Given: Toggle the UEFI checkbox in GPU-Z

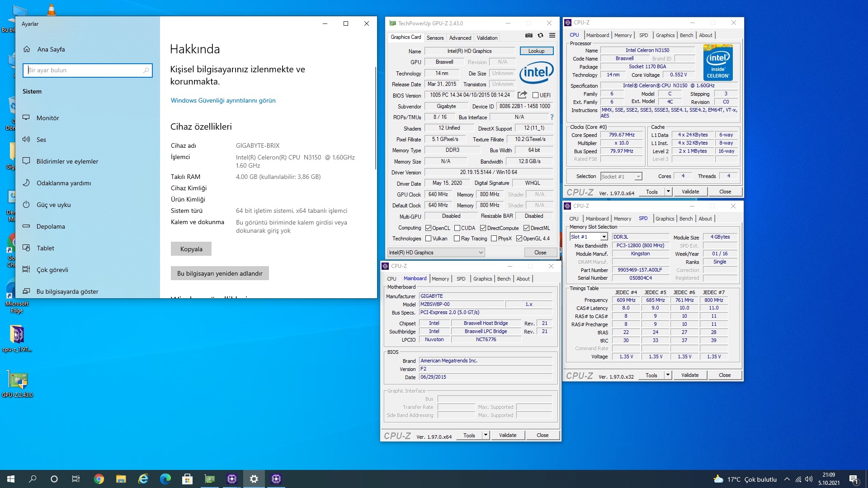Looking at the screenshot, I should 535,95.
